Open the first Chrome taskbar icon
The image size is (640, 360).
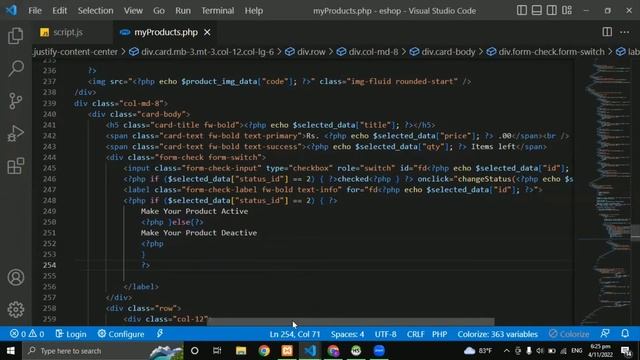coord(264,351)
